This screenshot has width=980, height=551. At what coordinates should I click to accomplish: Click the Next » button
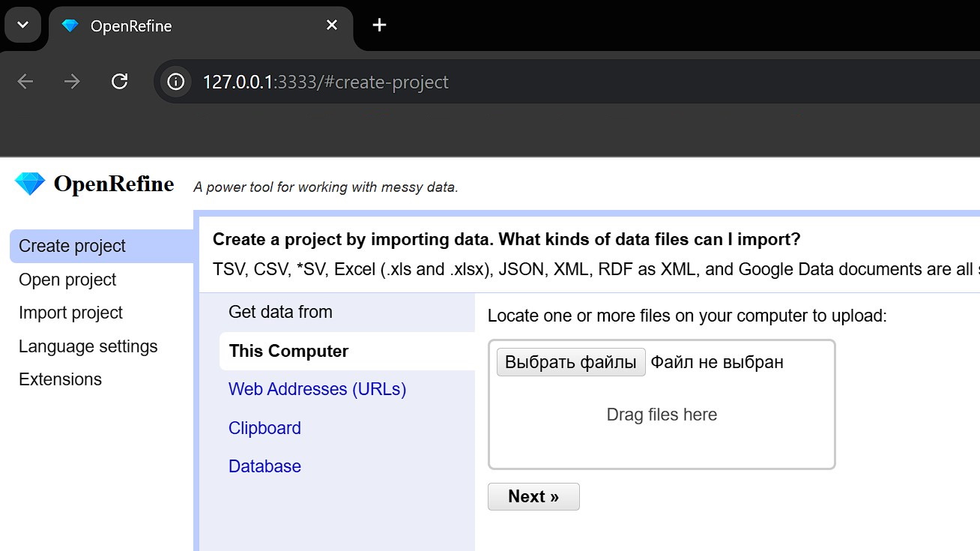pyautogui.click(x=533, y=496)
